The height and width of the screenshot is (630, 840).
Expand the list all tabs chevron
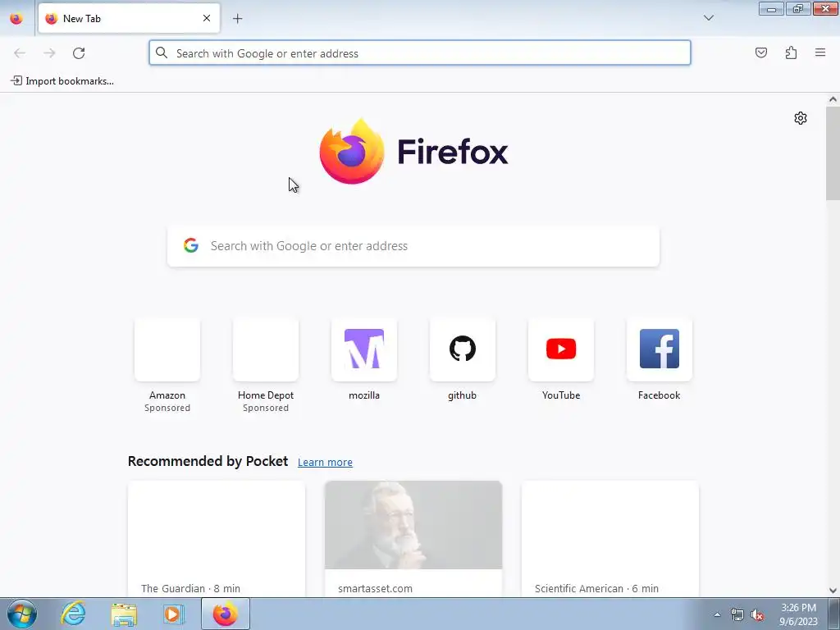tap(708, 18)
